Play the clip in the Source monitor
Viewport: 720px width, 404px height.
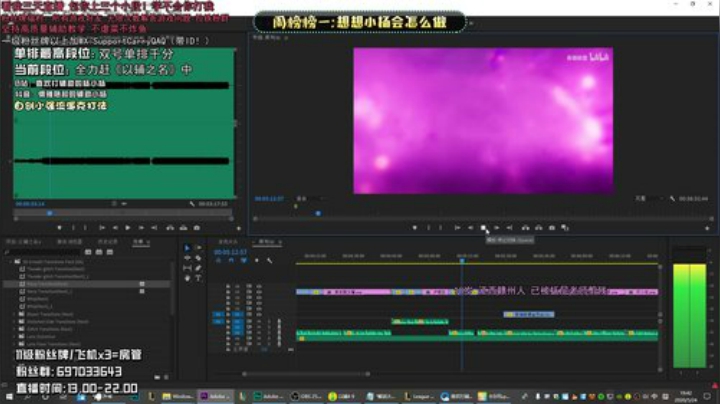tap(128, 228)
